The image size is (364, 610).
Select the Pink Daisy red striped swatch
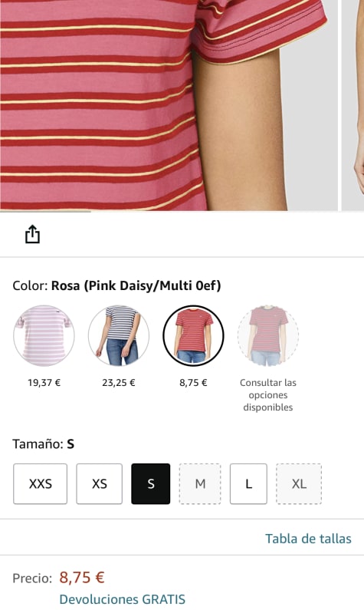tap(193, 336)
